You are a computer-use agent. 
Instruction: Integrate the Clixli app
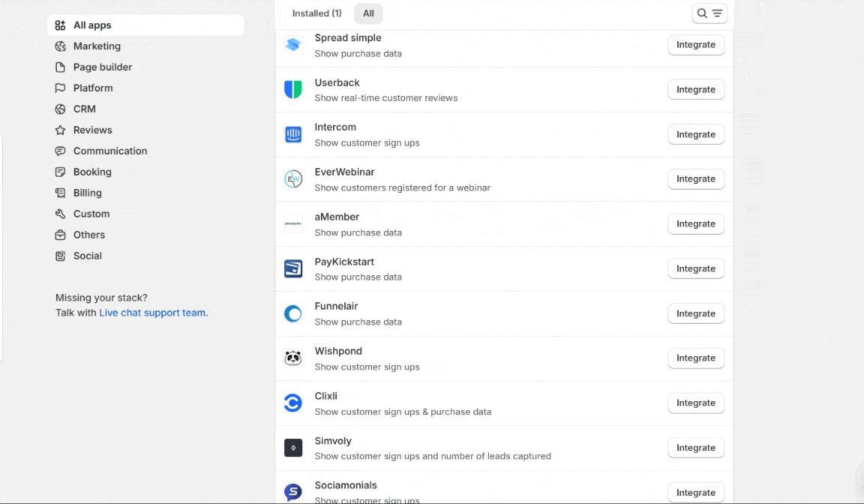pos(696,403)
